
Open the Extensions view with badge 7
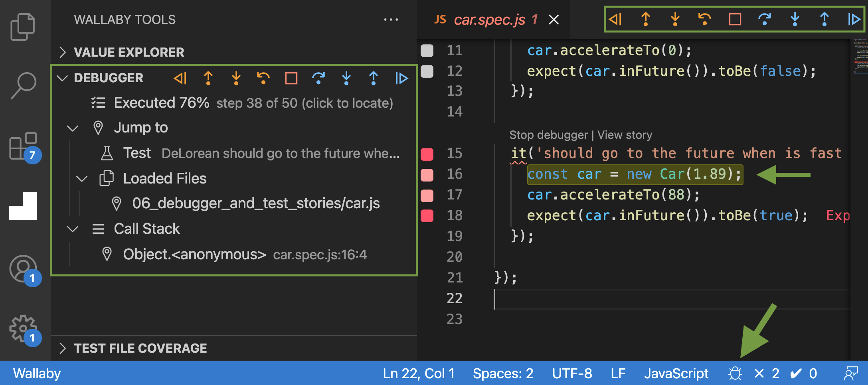coord(23,146)
